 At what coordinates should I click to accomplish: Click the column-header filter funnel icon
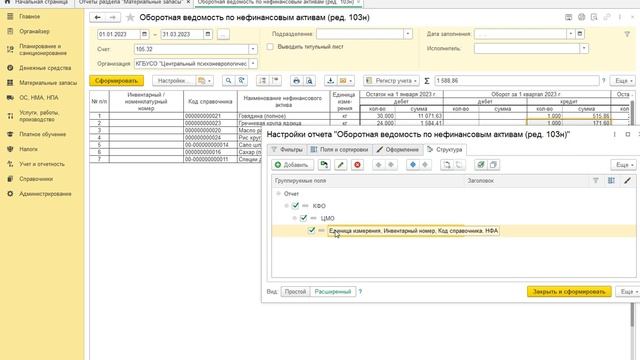pos(596,180)
